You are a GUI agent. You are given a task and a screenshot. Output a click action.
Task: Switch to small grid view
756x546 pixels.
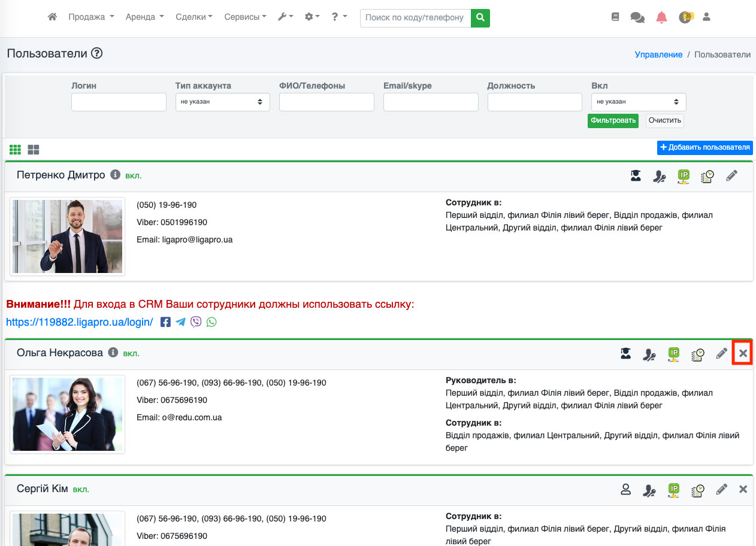pyautogui.click(x=15, y=149)
